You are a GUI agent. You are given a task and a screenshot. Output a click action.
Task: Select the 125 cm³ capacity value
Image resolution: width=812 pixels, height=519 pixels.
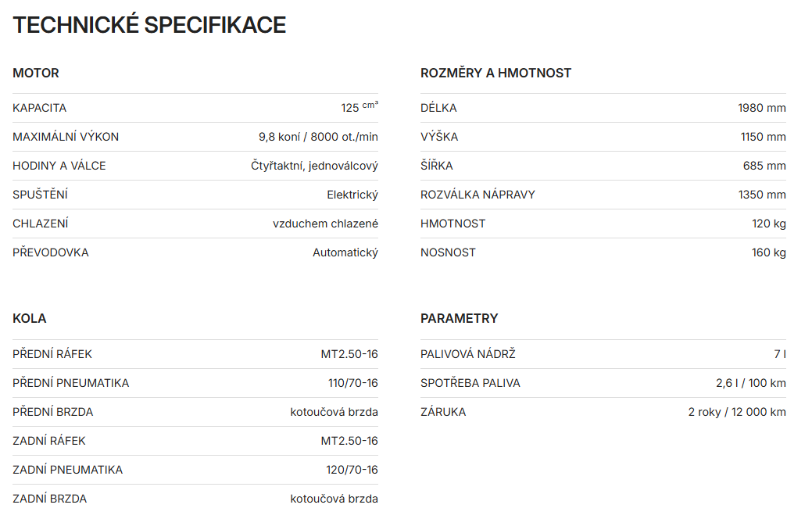(359, 107)
